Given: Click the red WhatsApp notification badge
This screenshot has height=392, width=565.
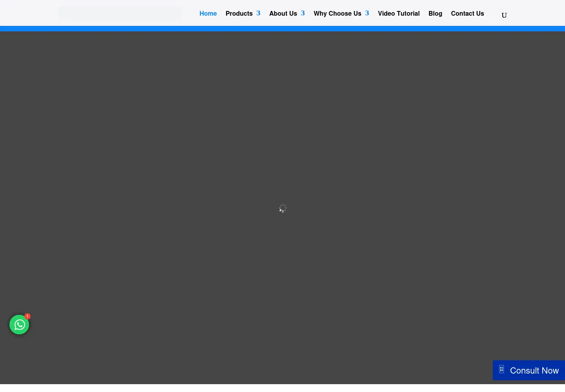Looking at the screenshot, I should tap(27, 316).
